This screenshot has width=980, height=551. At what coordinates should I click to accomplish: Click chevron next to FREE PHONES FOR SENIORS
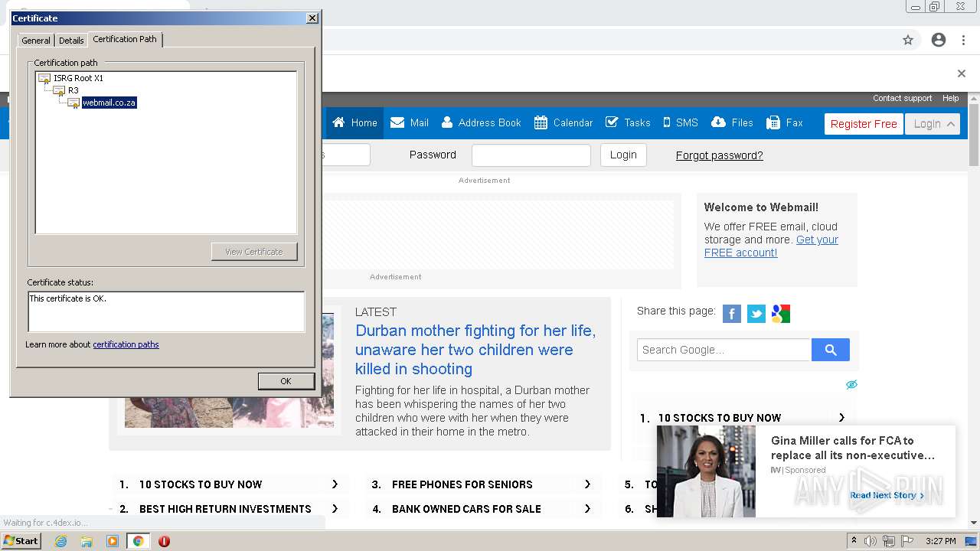coord(587,484)
